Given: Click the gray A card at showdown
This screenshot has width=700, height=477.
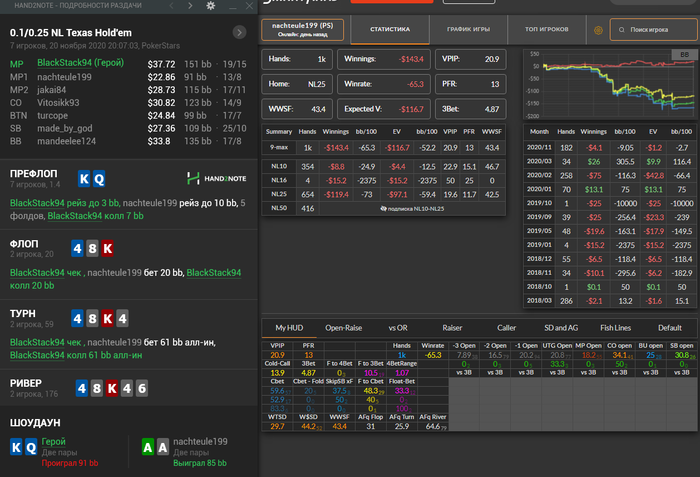Looking at the screenshot, I should [162, 447].
